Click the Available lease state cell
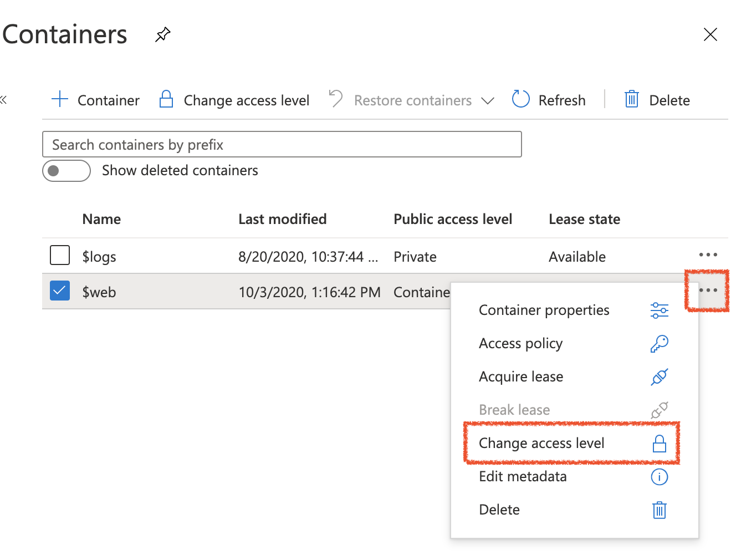This screenshot has height=560, width=736. (577, 257)
